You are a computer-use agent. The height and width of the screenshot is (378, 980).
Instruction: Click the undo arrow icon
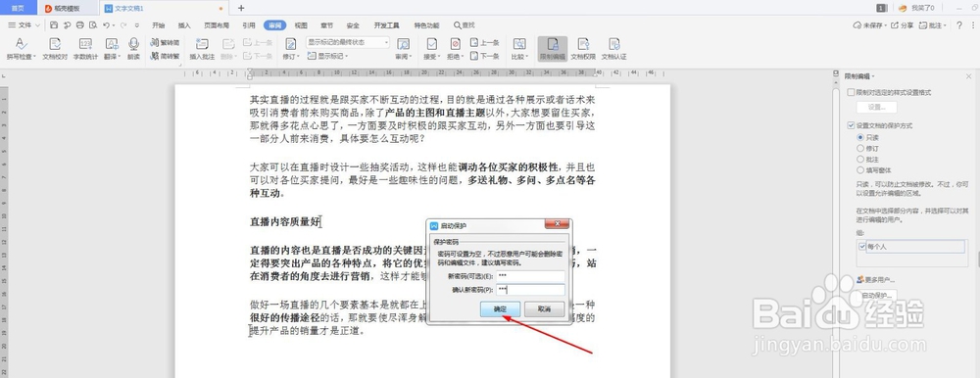(106, 25)
